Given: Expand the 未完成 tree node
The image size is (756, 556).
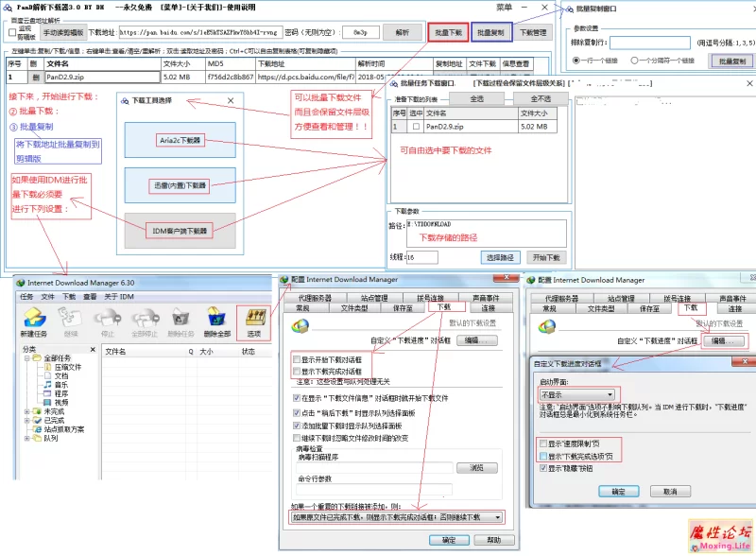Looking at the screenshot, I should point(27,411).
